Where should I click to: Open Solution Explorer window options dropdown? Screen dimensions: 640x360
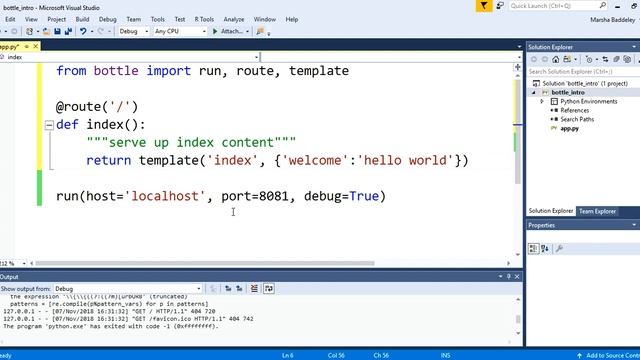point(634,47)
